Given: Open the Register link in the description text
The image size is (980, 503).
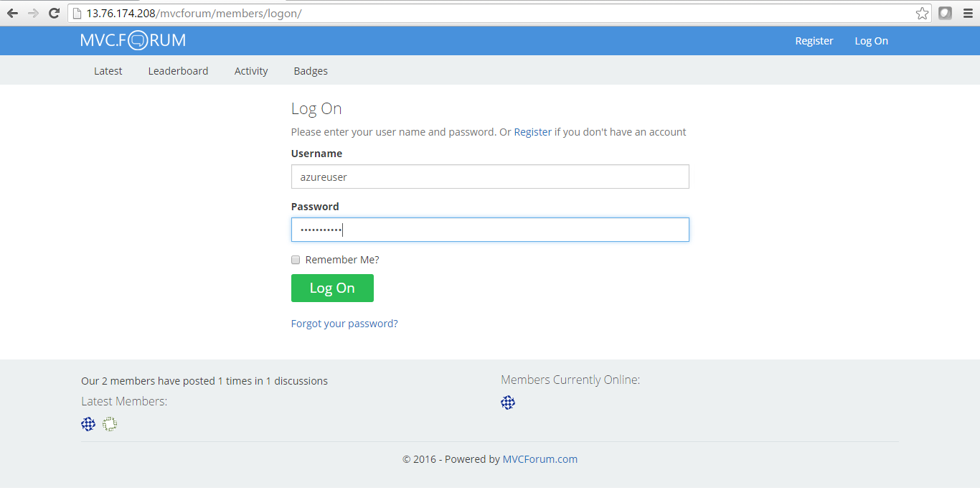Looking at the screenshot, I should point(532,131).
